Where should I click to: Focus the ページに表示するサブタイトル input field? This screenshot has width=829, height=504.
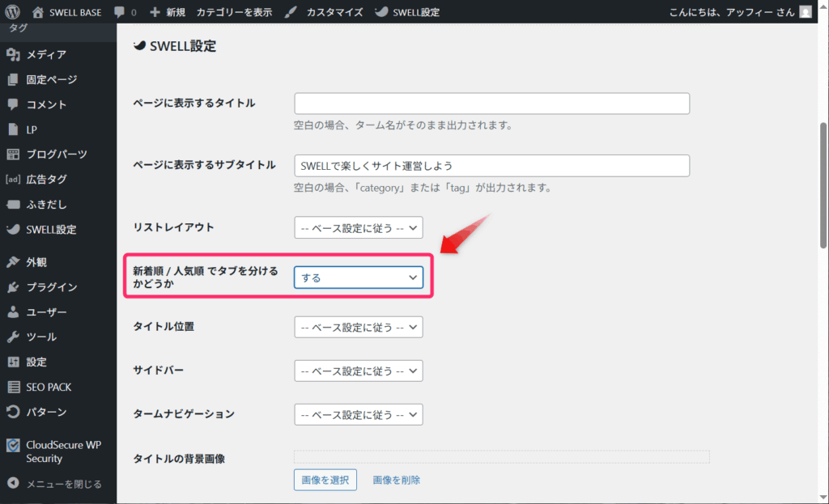click(x=491, y=166)
